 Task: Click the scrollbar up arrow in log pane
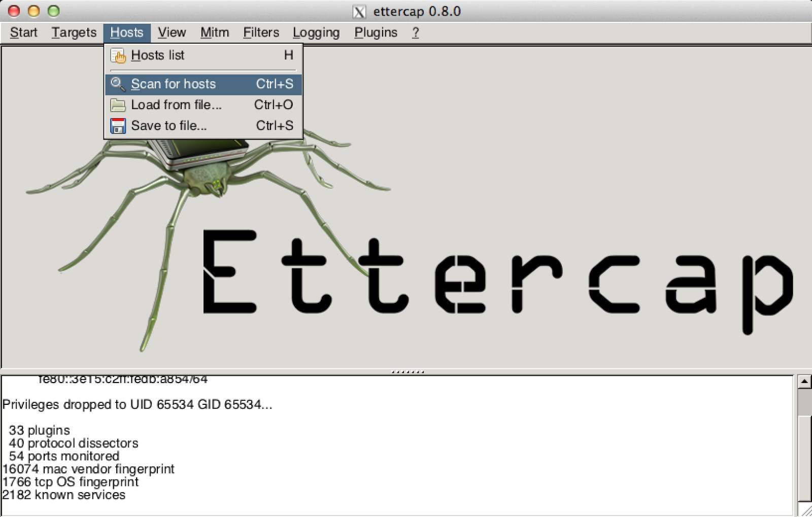click(804, 381)
